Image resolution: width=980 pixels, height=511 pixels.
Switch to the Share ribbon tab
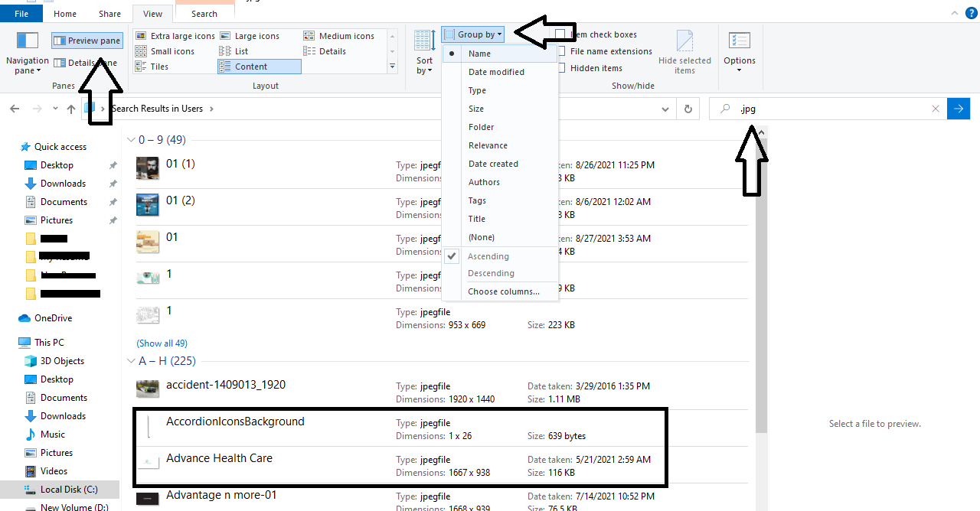[x=109, y=14]
